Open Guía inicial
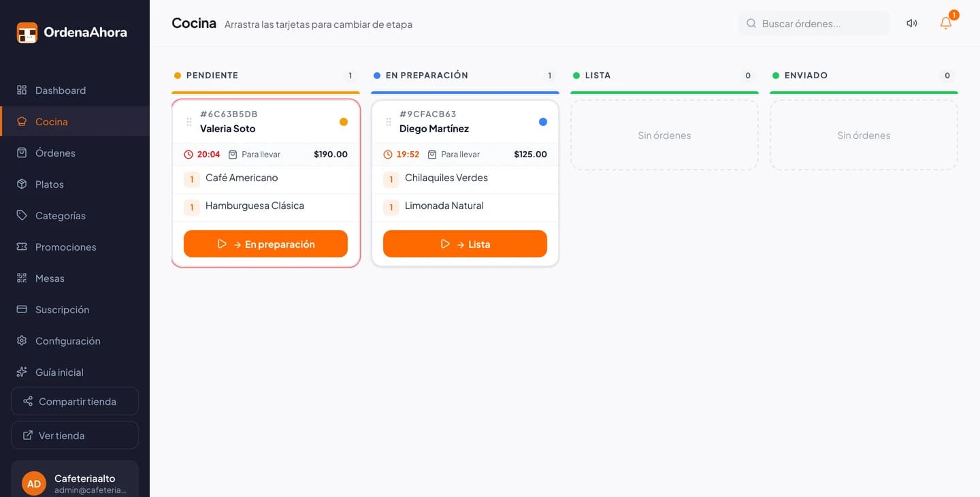The image size is (980, 497). tap(75, 372)
